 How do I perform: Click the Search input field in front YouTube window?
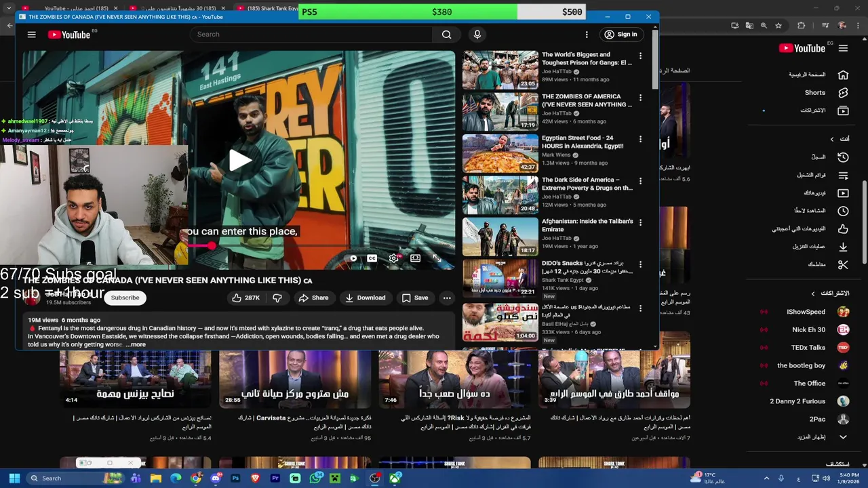coord(311,35)
